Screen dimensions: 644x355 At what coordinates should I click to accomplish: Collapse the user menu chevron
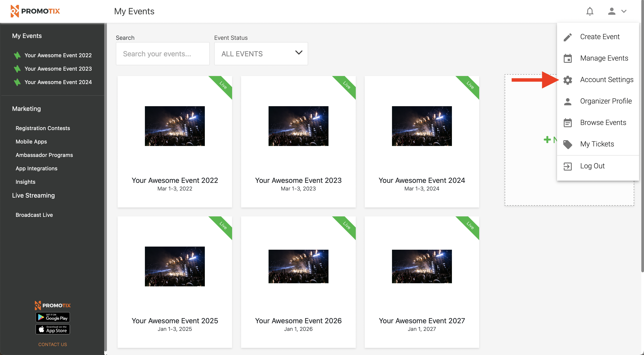[x=624, y=11]
